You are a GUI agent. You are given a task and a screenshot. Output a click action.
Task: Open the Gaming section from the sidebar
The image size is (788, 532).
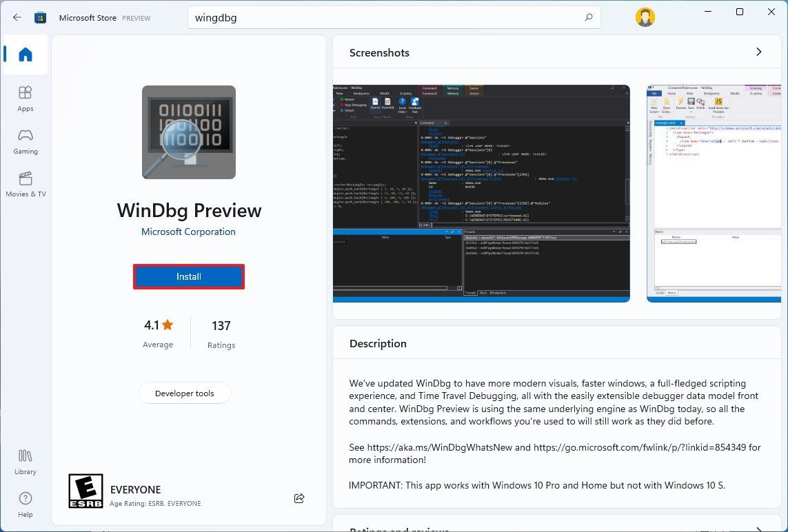point(25,140)
